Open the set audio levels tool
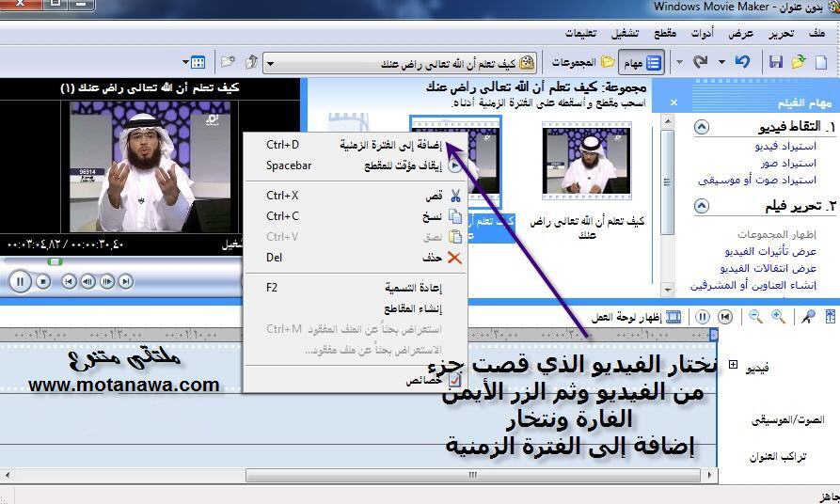The width and height of the screenshot is (840, 504). [831, 317]
